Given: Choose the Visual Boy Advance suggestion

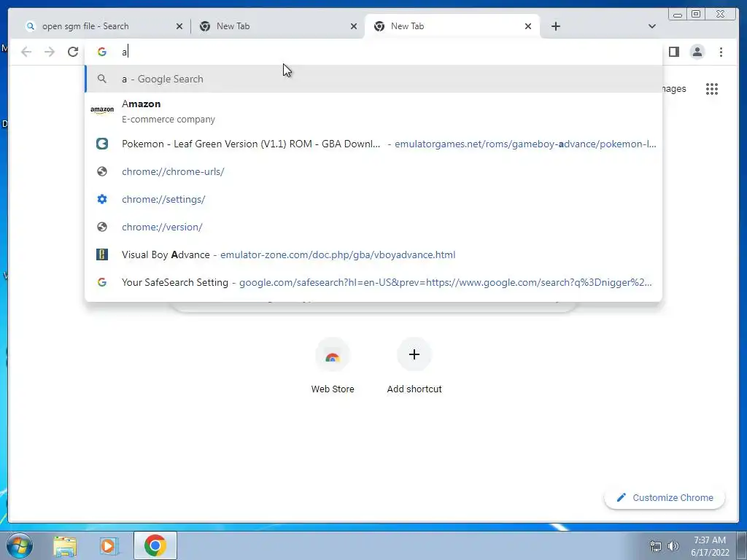Looking at the screenshot, I should 373,254.
